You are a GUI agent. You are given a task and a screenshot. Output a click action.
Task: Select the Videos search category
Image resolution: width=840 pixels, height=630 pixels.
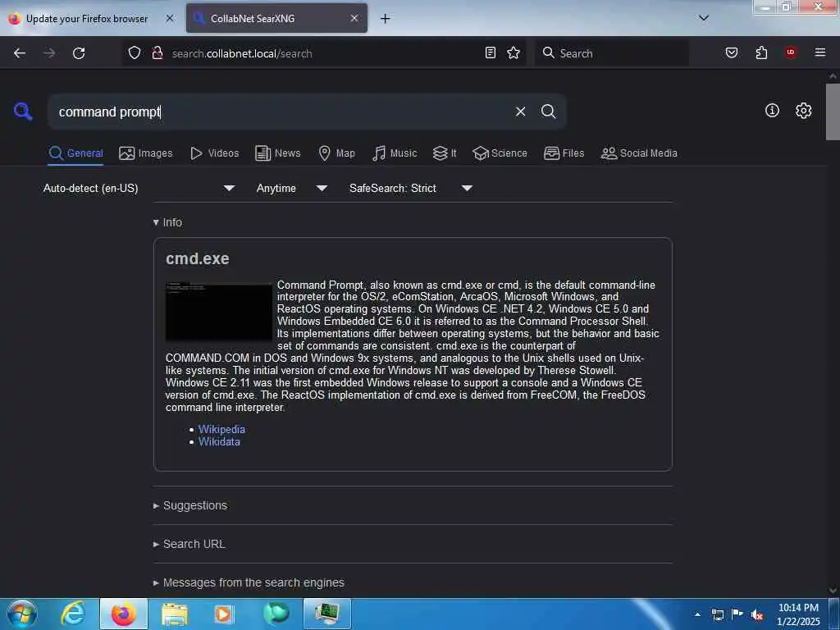(x=215, y=153)
